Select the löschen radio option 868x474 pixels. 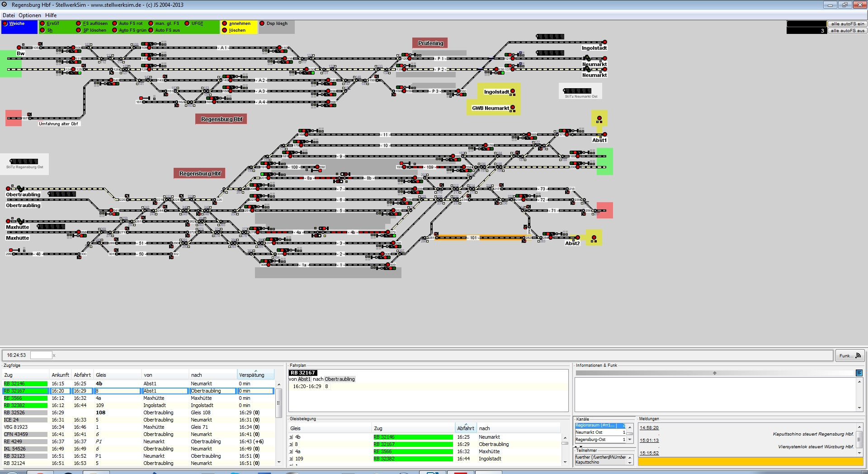224,30
